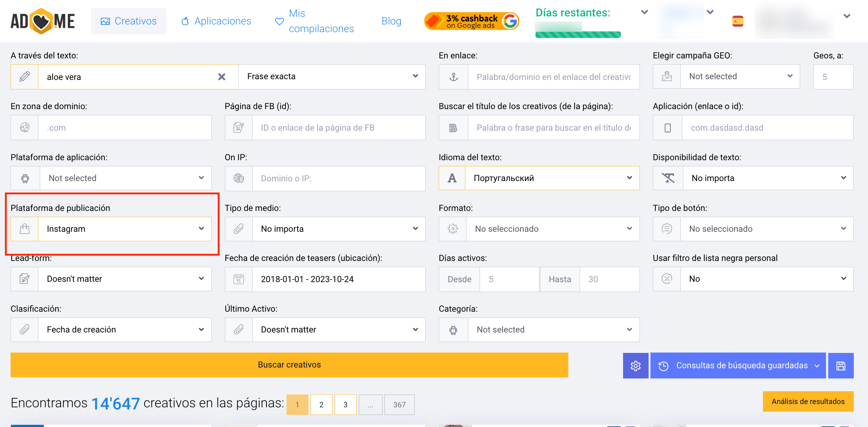Expand the Frase exacta match dropdown
This screenshot has width=868, height=427.
click(x=331, y=77)
